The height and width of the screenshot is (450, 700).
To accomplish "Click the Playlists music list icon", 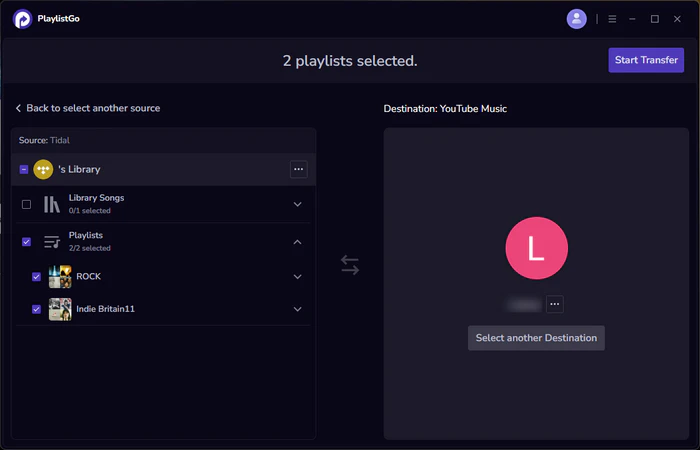I will point(52,242).
